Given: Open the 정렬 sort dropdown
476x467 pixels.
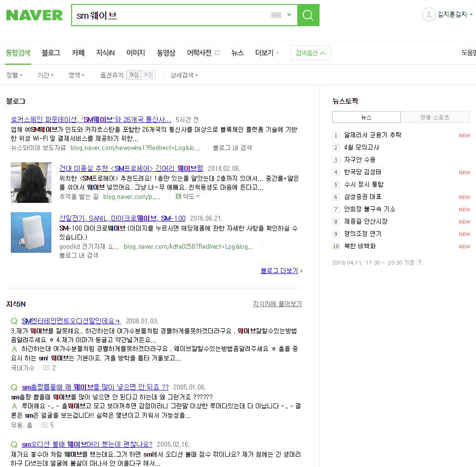Looking at the screenshot, I should click(14, 75).
